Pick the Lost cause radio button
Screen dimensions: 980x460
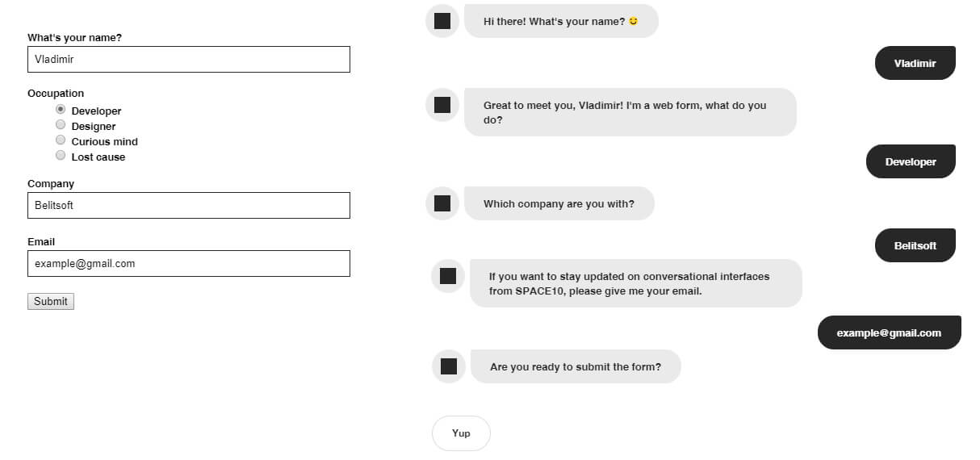click(61, 155)
